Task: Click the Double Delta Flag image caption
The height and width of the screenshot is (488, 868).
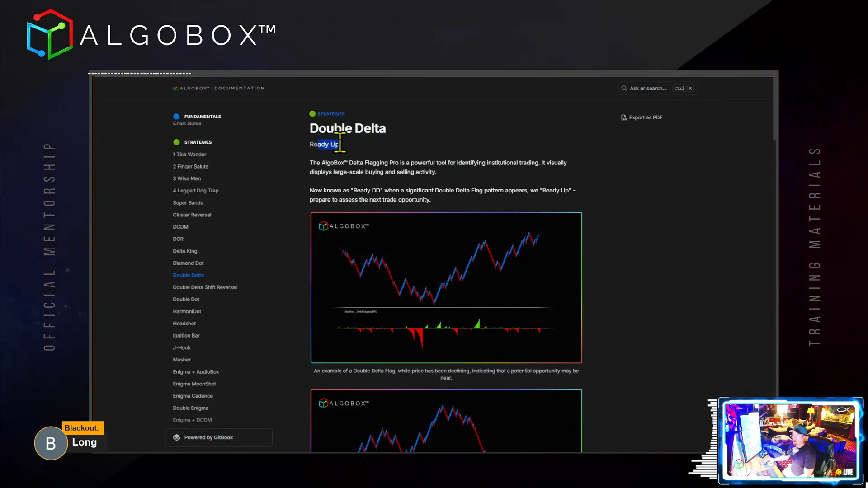Action: click(x=446, y=374)
